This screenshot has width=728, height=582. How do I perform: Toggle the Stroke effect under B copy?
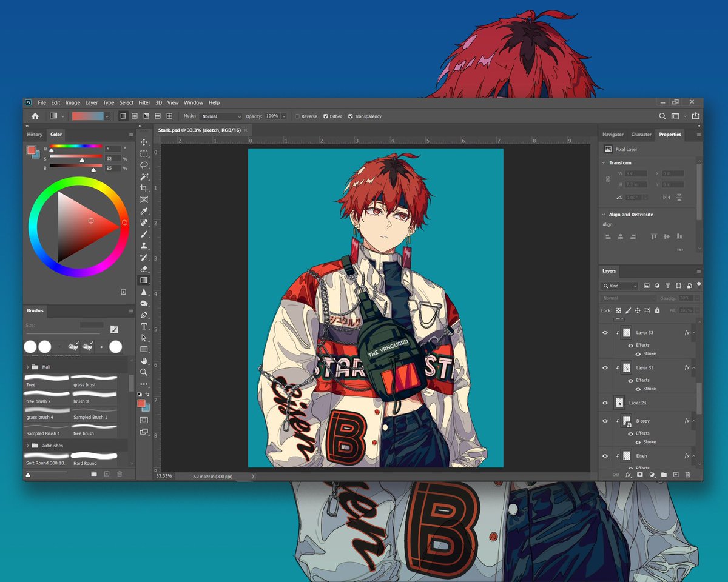coord(639,441)
